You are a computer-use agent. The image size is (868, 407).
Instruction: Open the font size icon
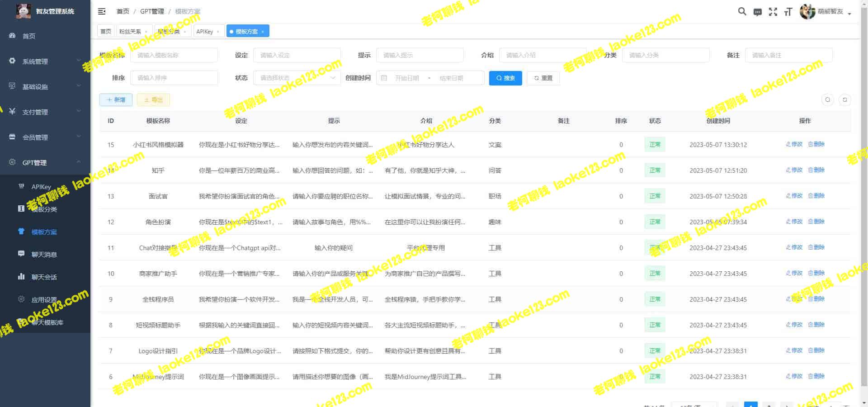788,12
